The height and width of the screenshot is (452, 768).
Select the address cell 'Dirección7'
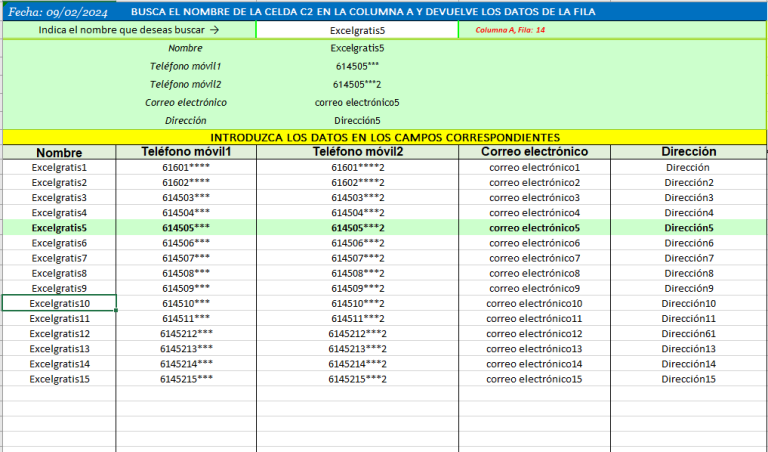tap(689, 258)
